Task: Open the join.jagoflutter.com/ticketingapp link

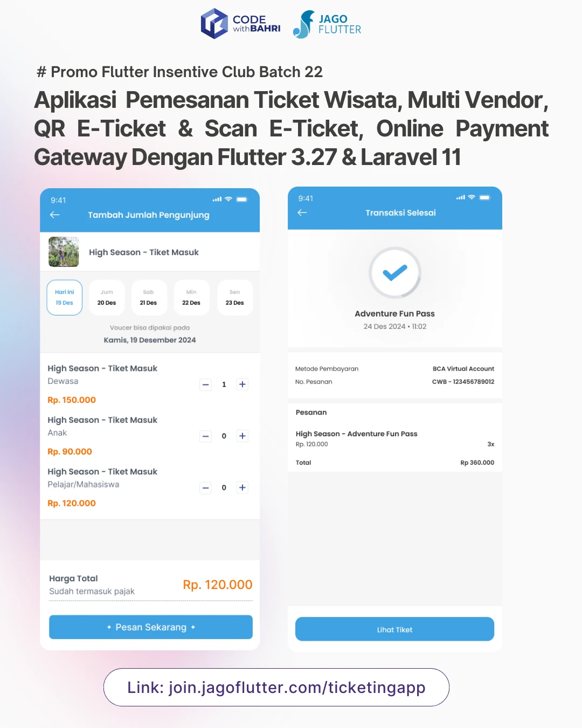Action: [x=276, y=688]
